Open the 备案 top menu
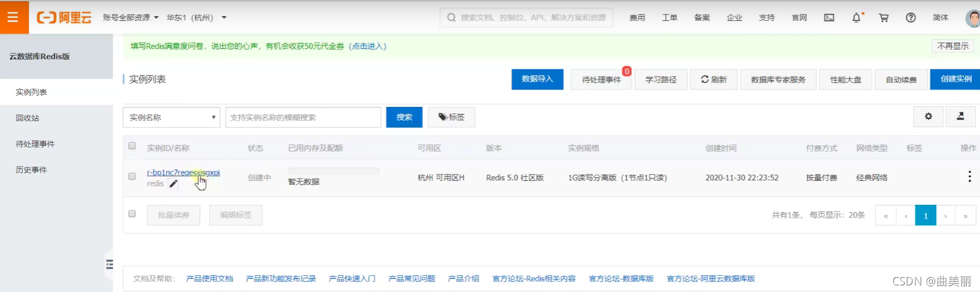Image resolution: width=980 pixels, height=292 pixels. pos(702,17)
